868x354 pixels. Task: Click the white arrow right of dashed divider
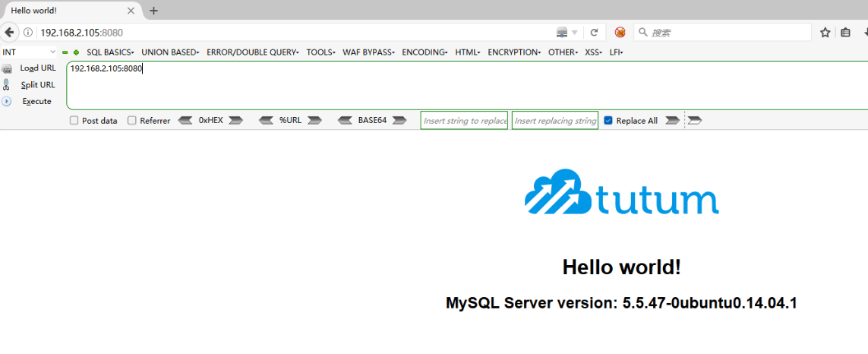[x=696, y=120]
